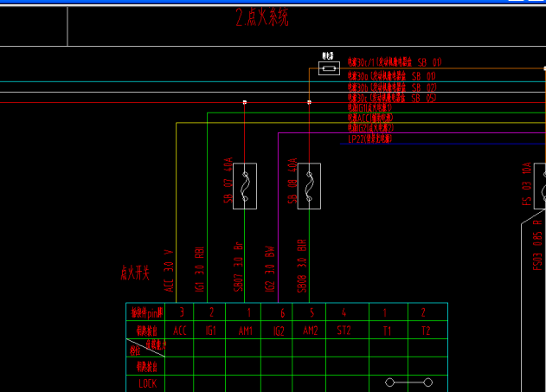Click table cell "ACC"
The height and width of the screenshot is (392, 546).
[x=179, y=330]
